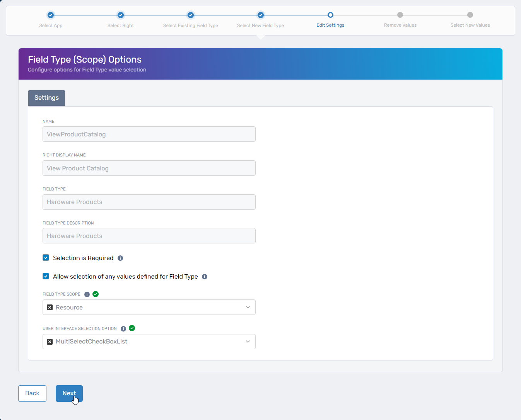521x420 pixels.
Task: Jump to the Select Right step
Action: click(x=121, y=15)
